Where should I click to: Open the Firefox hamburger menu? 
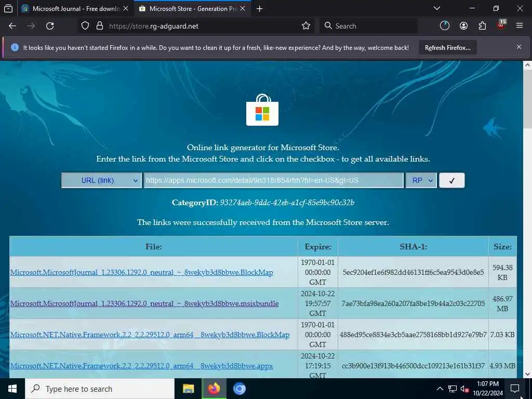520,26
